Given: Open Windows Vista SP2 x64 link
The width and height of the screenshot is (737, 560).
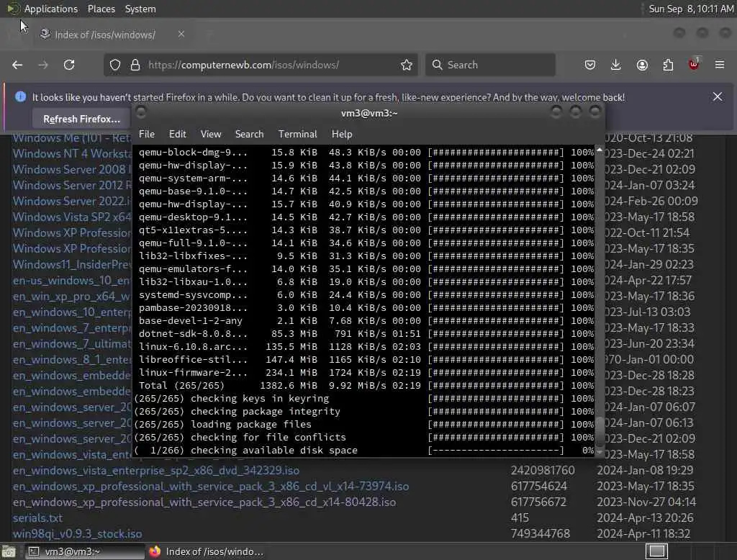Looking at the screenshot, I should [x=73, y=217].
